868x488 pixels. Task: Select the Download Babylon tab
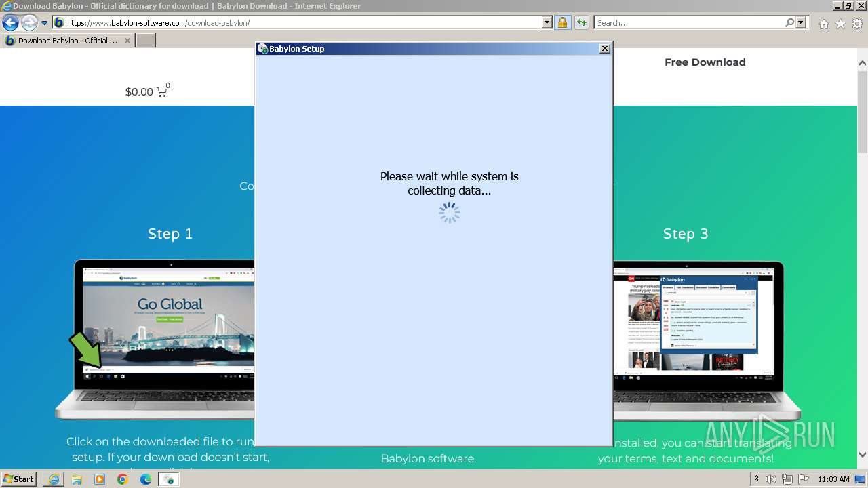pos(67,41)
